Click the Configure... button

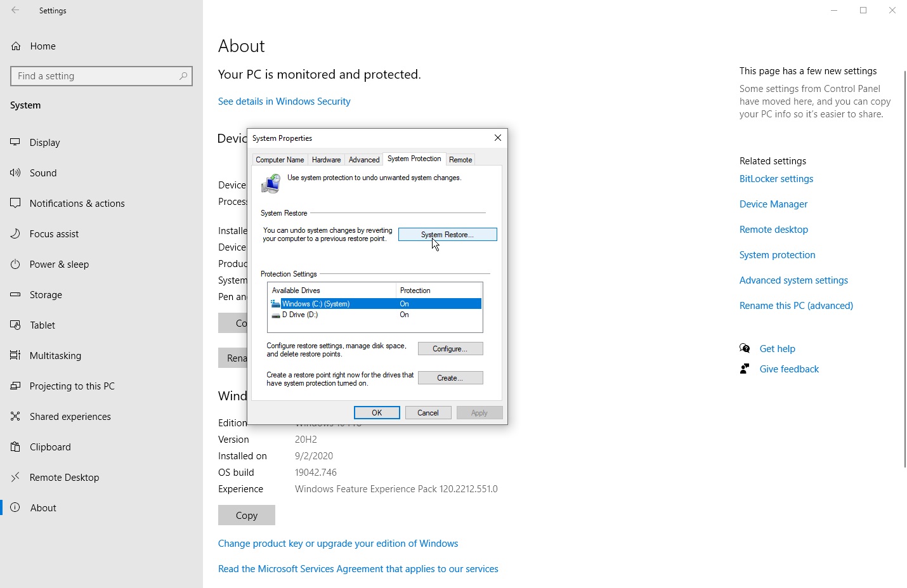(x=450, y=349)
